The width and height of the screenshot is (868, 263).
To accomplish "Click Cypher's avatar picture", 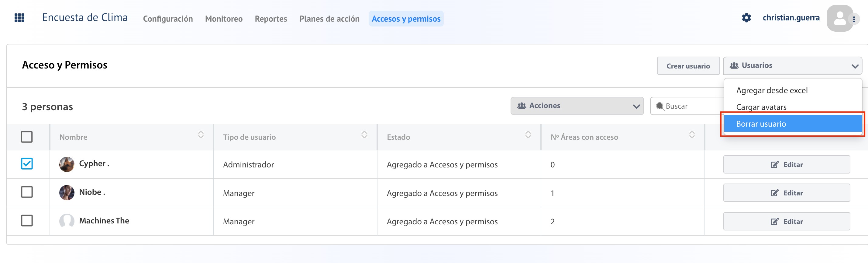I will coord(67,164).
